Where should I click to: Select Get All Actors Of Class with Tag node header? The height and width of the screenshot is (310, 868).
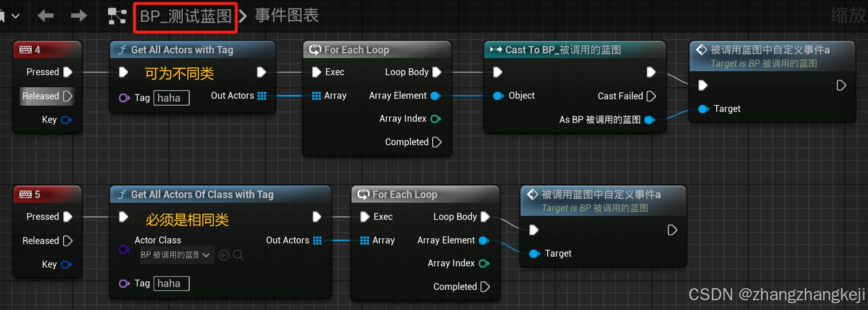221,195
